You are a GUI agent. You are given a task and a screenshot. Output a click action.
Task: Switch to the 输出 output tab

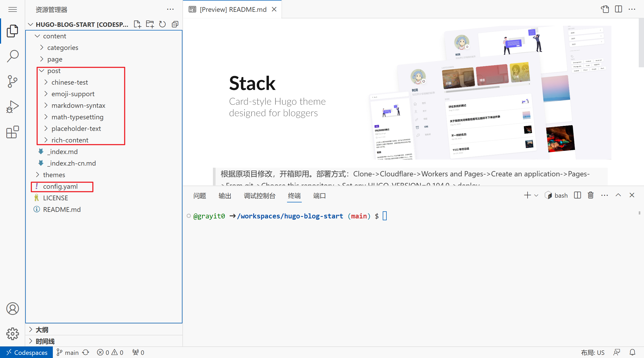pos(225,196)
